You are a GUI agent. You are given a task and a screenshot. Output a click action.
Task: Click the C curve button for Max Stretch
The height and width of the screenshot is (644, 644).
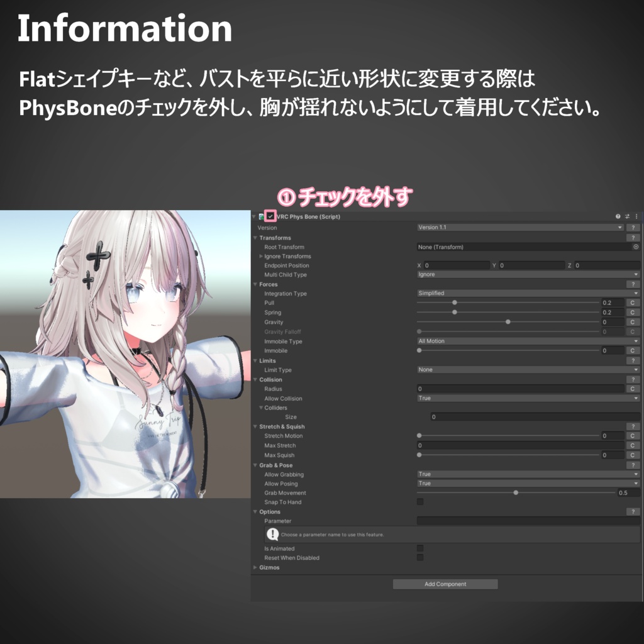pos(633,445)
